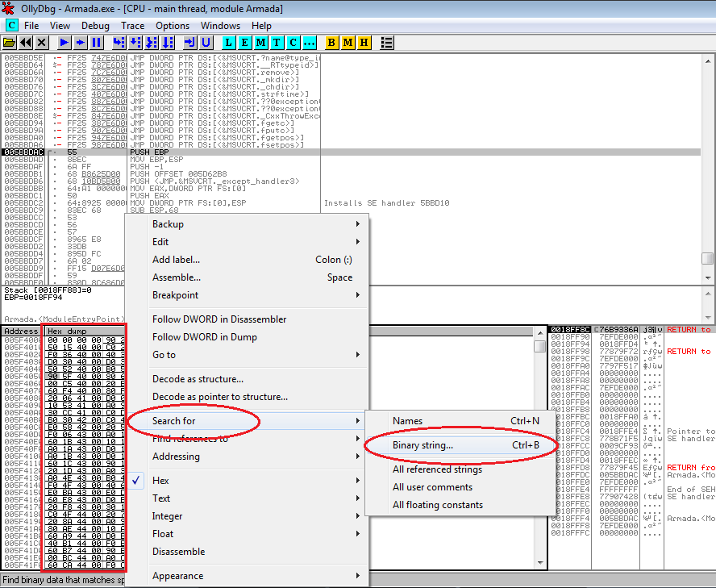The image size is (716, 588).
Task: Select All floating constants
Action: 460,505
